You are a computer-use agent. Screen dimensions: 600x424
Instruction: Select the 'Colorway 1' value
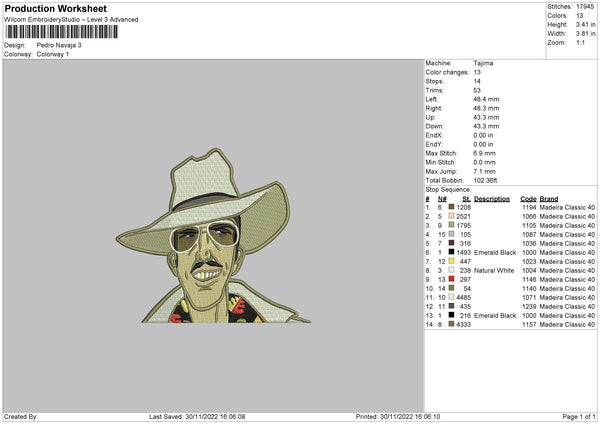click(x=53, y=54)
